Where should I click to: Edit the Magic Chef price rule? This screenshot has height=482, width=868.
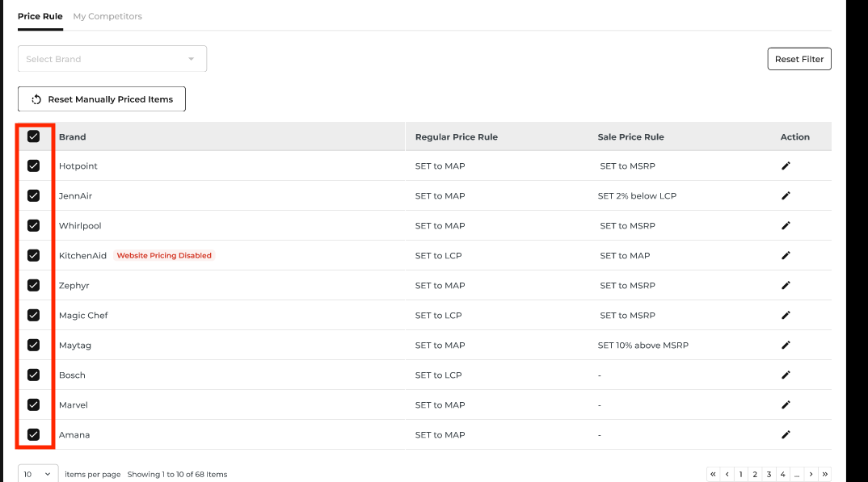coord(786,315)
